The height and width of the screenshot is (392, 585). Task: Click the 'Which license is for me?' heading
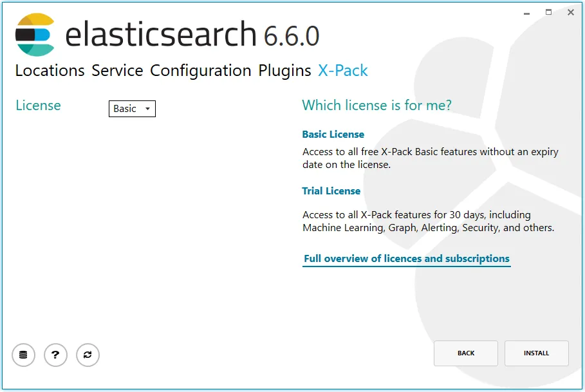click(x=376, y=105)
